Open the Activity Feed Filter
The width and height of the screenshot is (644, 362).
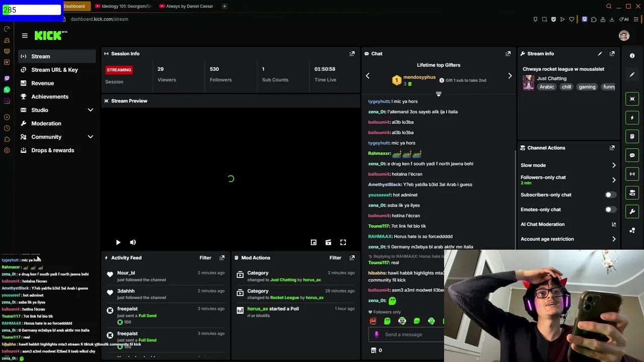205,257
